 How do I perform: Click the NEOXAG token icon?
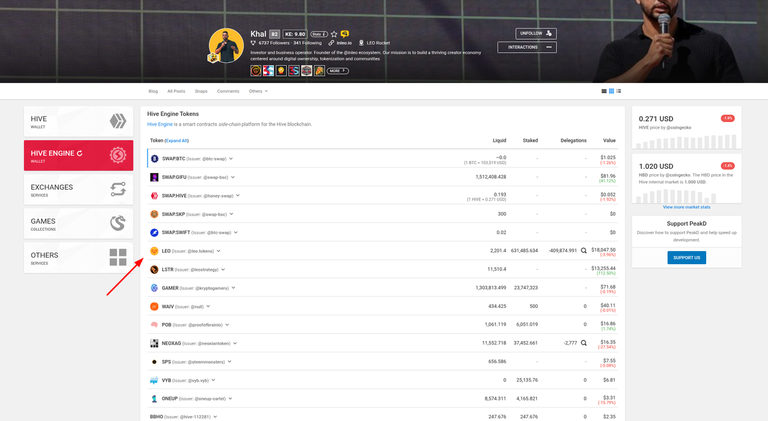154,344
